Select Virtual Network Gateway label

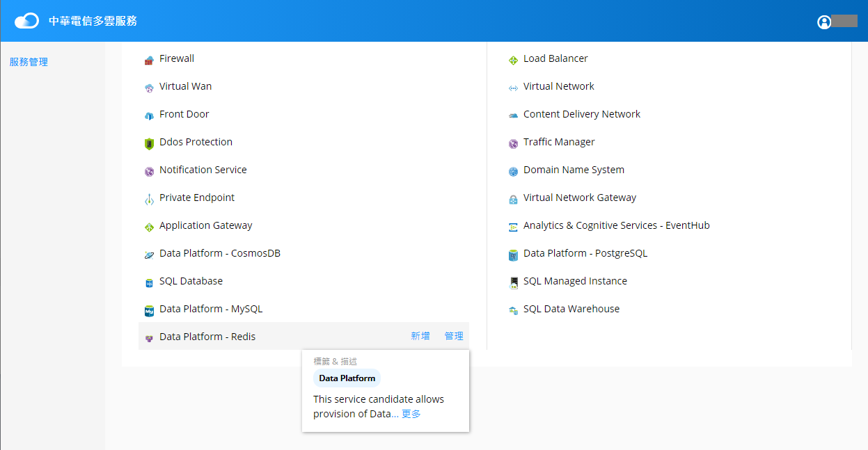pos(580,198)
